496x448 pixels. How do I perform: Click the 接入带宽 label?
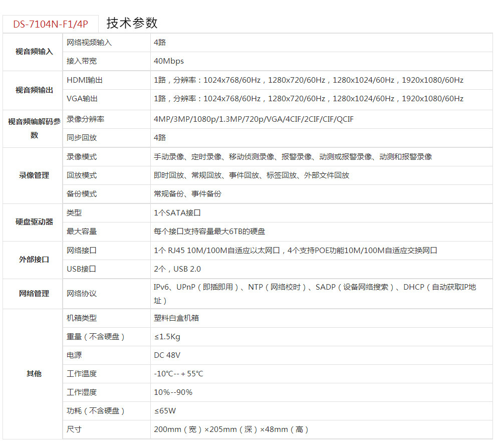pyautogui.click(x=82, y=61)
